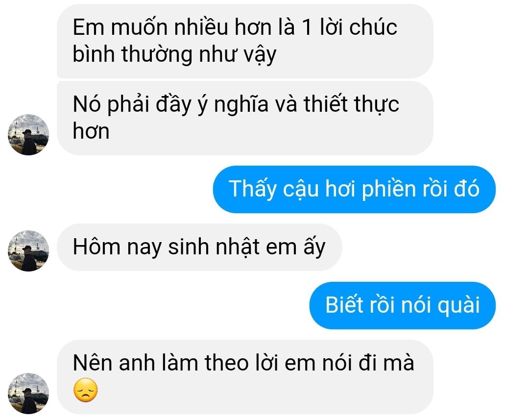
Task: Click the words 'sinh nhật' in grey bubble
Action: click(x=214, y=247)
